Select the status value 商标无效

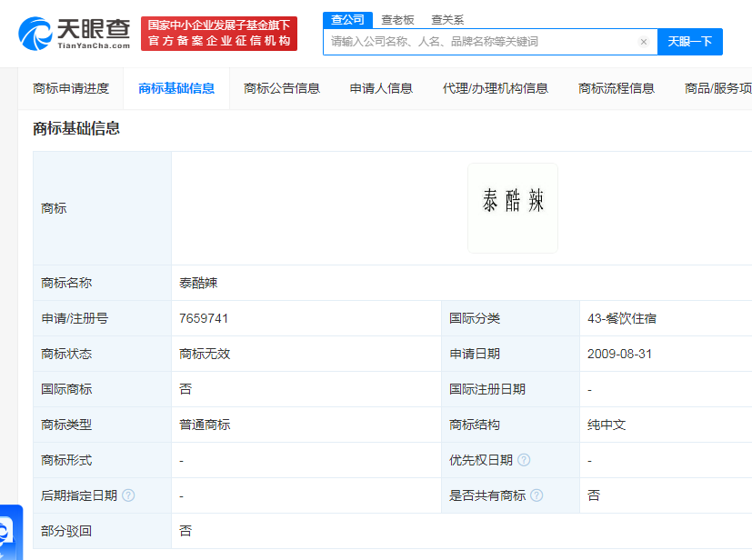[205, 354]
